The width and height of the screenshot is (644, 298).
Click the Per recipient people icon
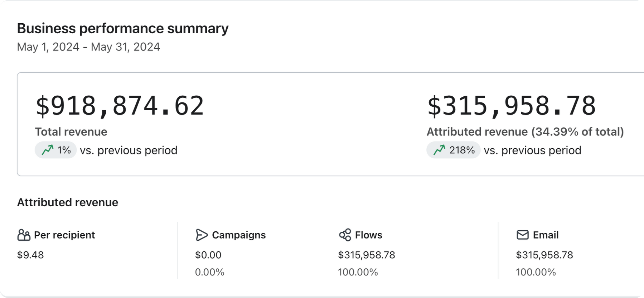pyautogui.click(x=24, y=235)
